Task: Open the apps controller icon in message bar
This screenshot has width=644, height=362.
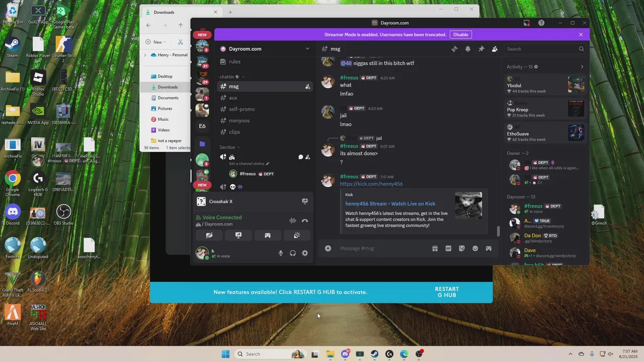Action: click(x=489, y=248)
